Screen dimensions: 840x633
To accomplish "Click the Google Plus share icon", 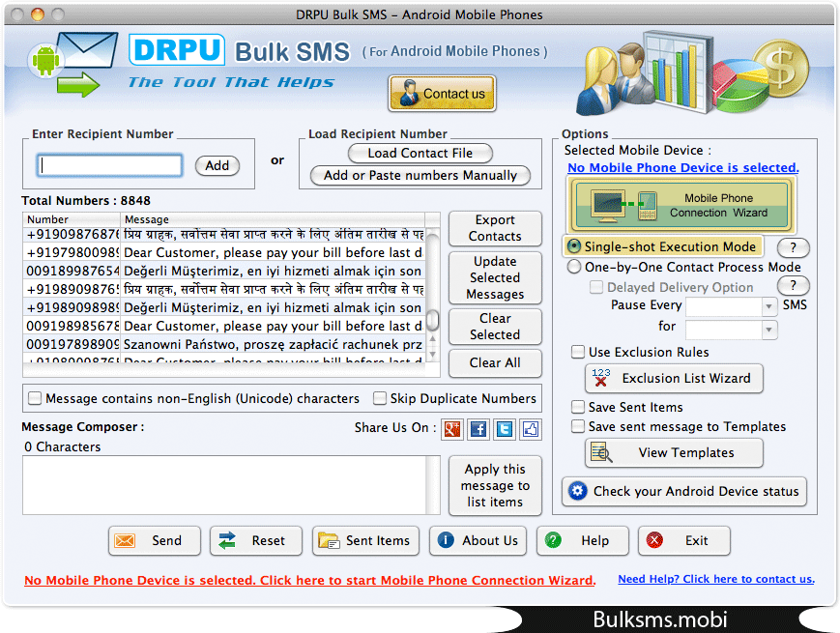I will click(452, 429).
